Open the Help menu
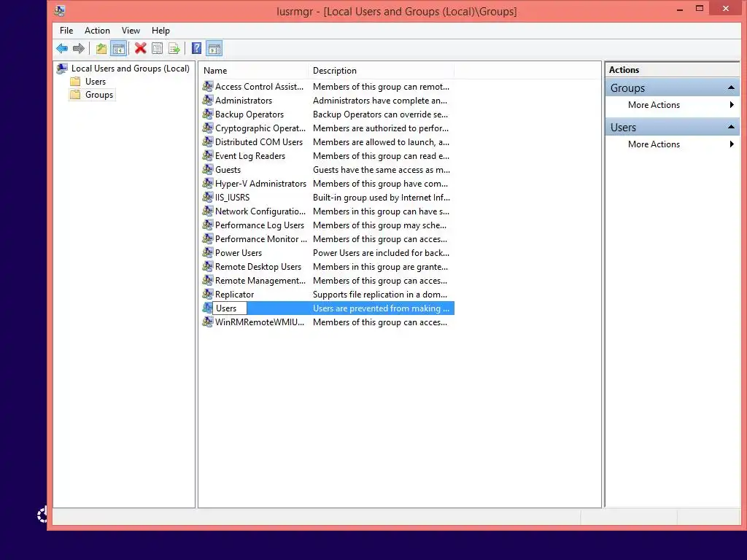This screenshot has width=747, height=560. [160, 31]
